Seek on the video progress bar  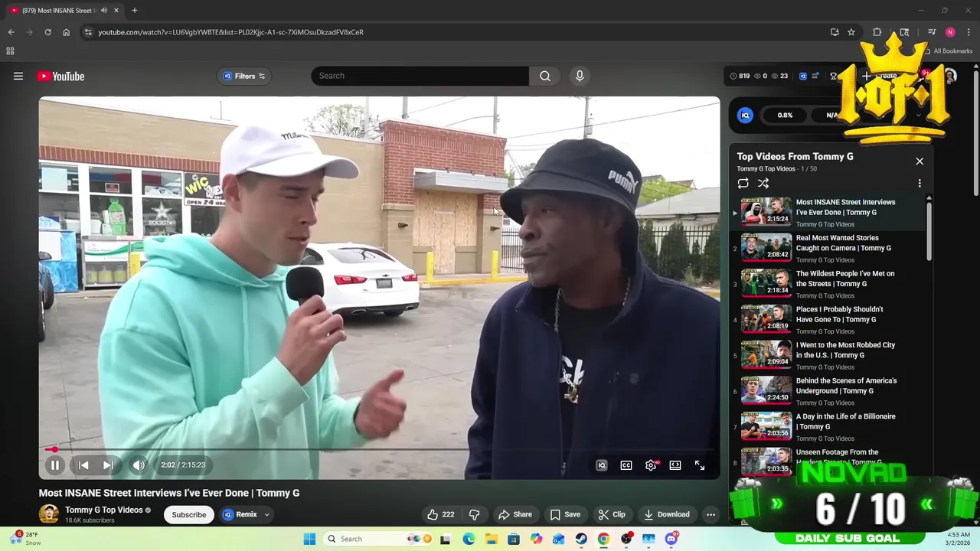379,450
